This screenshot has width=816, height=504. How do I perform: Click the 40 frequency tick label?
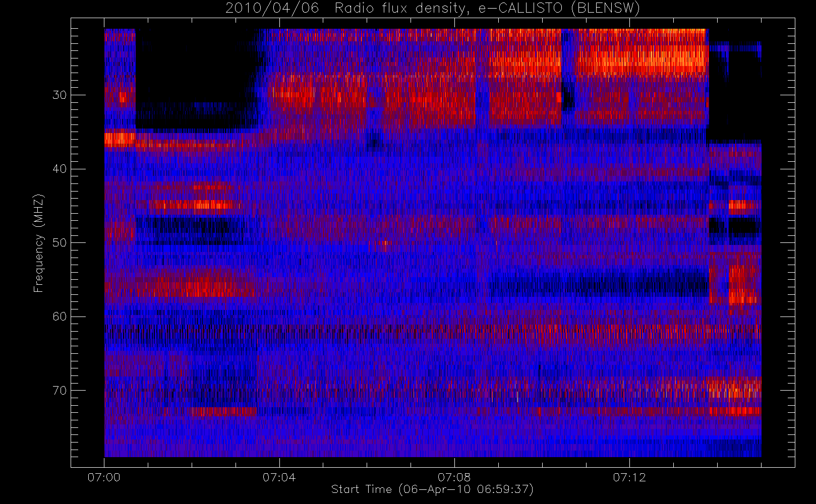click(60, 169)
